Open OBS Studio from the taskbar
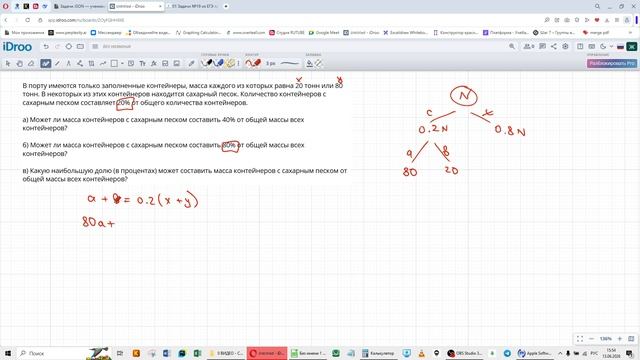 (464, 353)
